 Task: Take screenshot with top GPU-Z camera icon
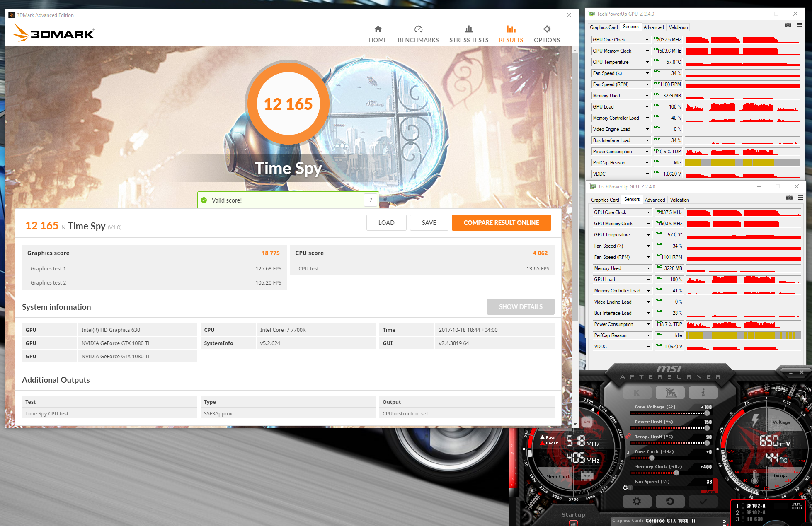(788, 25)
